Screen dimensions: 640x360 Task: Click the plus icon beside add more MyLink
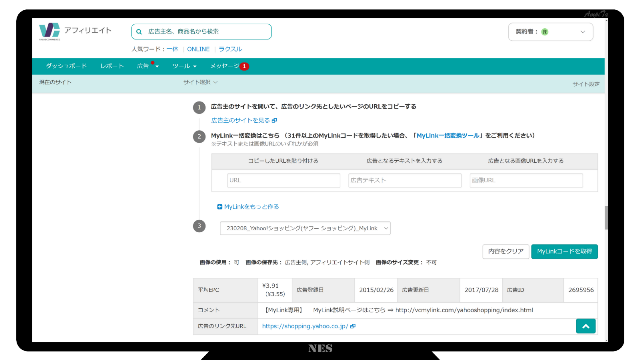[220, 207]
